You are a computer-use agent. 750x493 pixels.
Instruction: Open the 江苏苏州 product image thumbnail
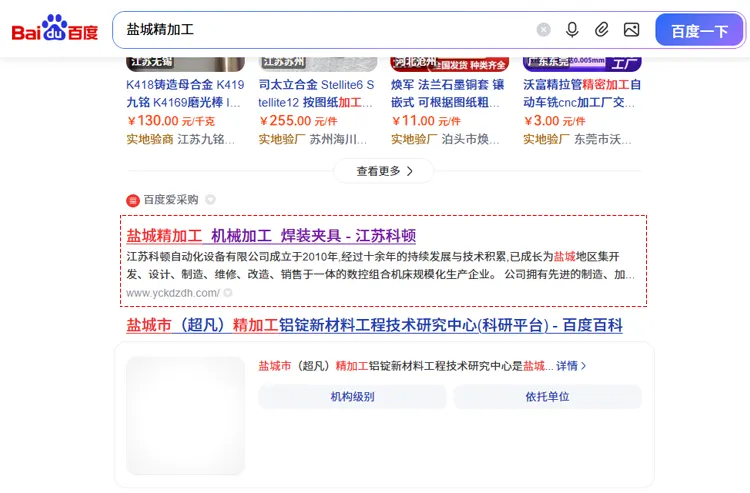pos(318,64)
